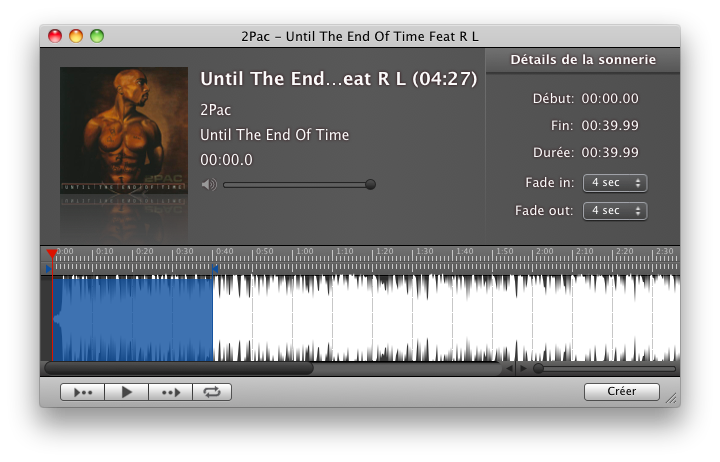This screenshot has height=462, width=720.
Task: Click the Fin time value 00:39.99
Action: (610, 125)
